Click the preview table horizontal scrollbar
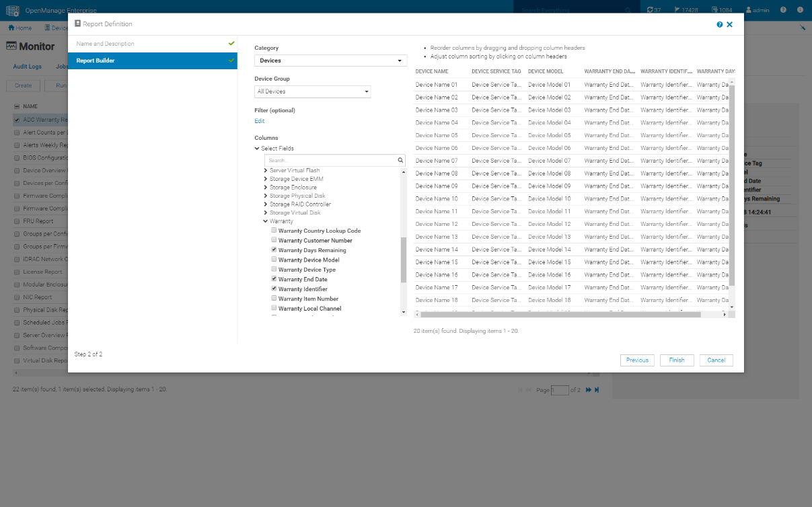The image size is (812, 507). coord(562,314)
